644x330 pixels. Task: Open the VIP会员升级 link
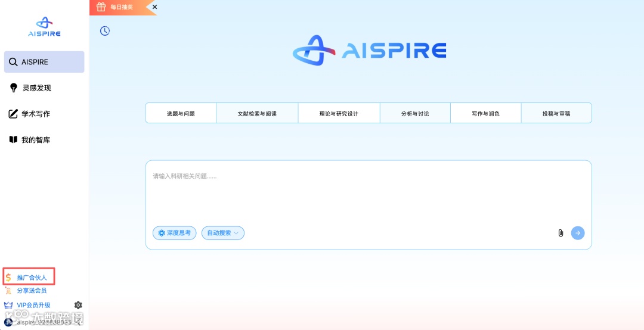pos(33,305)
